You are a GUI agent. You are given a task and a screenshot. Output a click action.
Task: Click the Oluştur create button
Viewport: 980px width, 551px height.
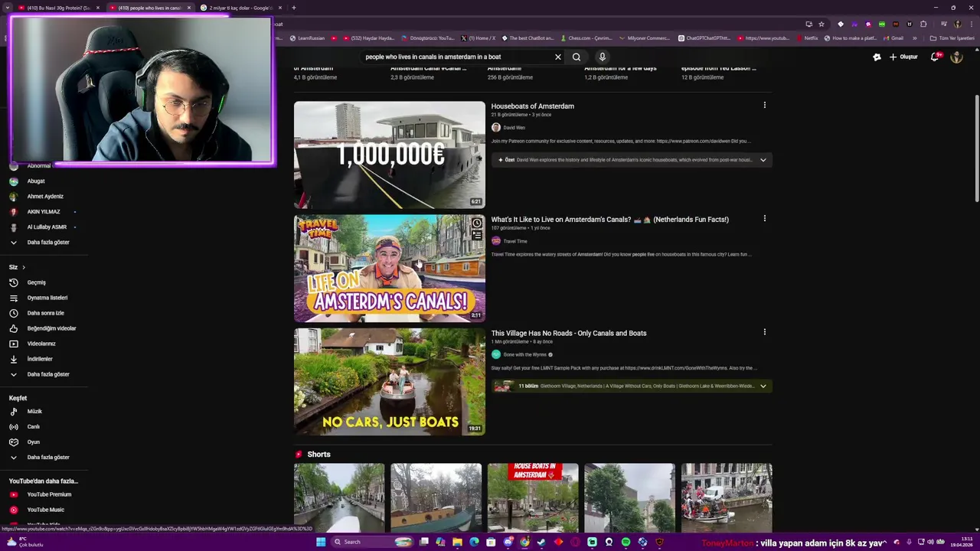[903, 57]
